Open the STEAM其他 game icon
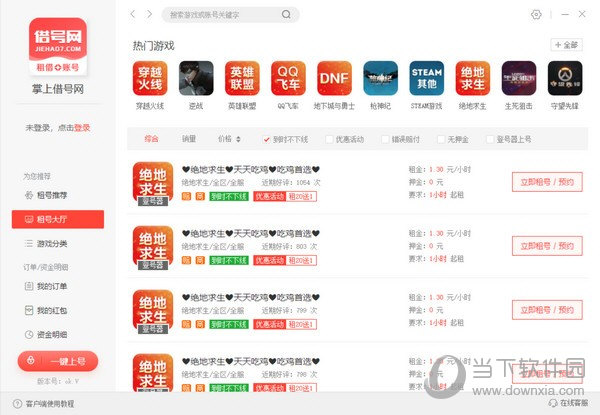 coord(427,78)
